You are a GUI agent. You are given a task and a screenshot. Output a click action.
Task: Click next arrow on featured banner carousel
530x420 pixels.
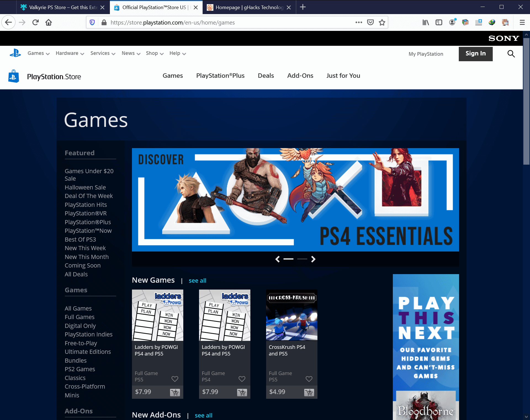pos(313,259)
